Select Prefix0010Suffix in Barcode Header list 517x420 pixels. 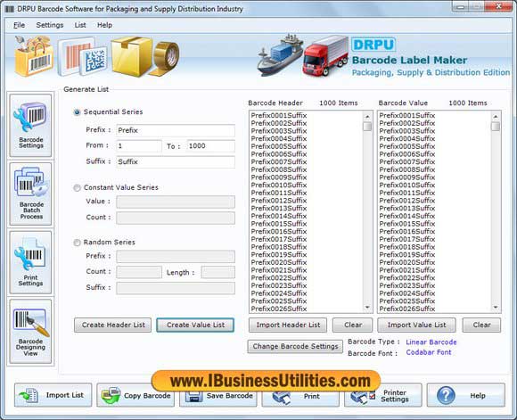point(279,185)
